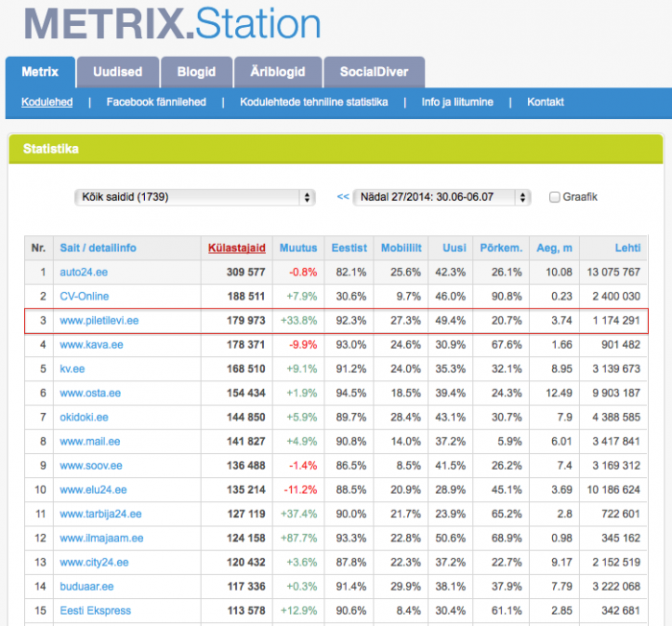Click the METRIX.Station logo
The width and height of the screenshot is (672, 626).
point(172,24)
